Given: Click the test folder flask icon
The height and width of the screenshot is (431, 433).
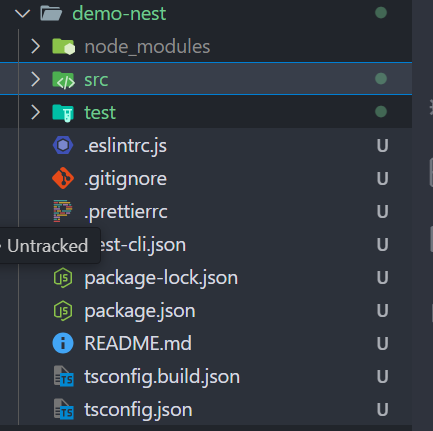Looking at the screenshot, I should [63, 113].
